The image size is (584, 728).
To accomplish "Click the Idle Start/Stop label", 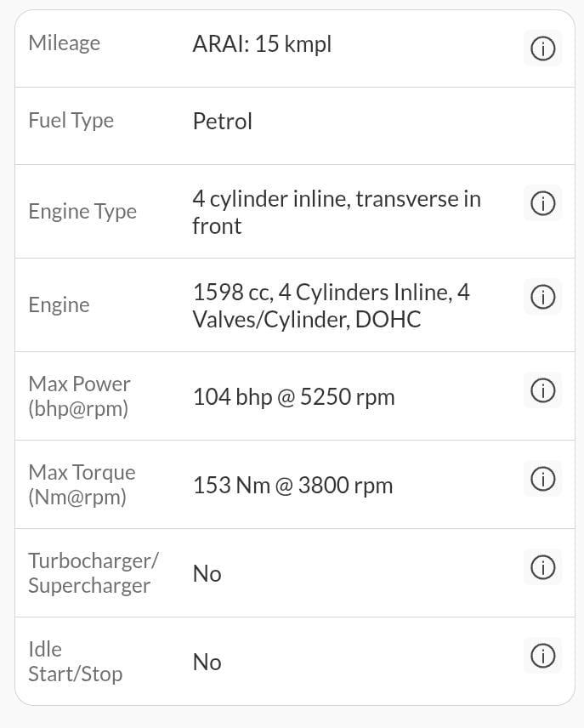I will [75, 662].
